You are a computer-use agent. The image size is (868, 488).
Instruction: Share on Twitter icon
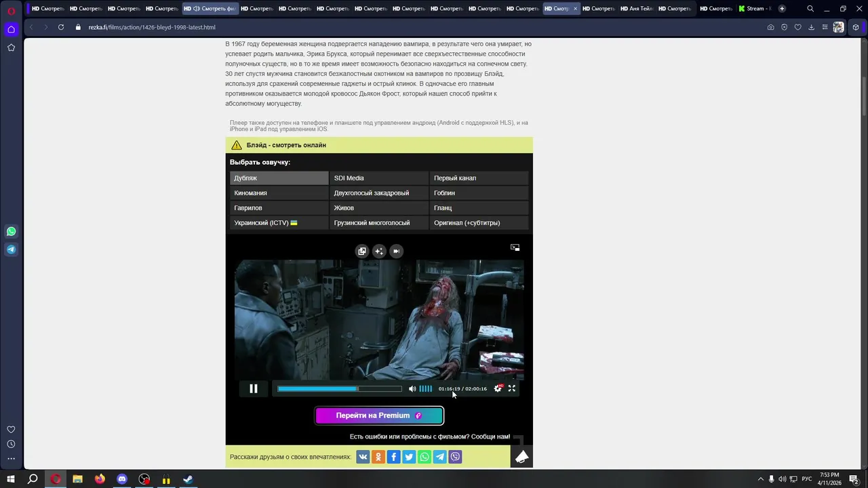pos(409,457)
